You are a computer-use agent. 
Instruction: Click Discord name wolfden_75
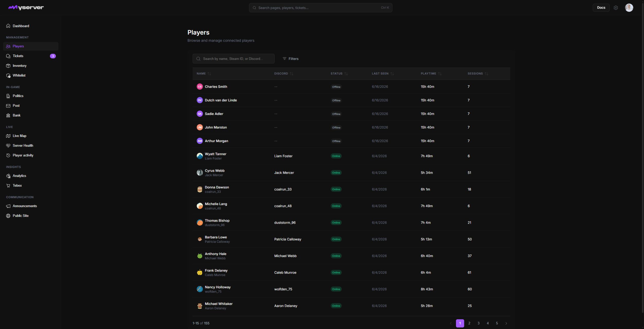tap(283, 289)
